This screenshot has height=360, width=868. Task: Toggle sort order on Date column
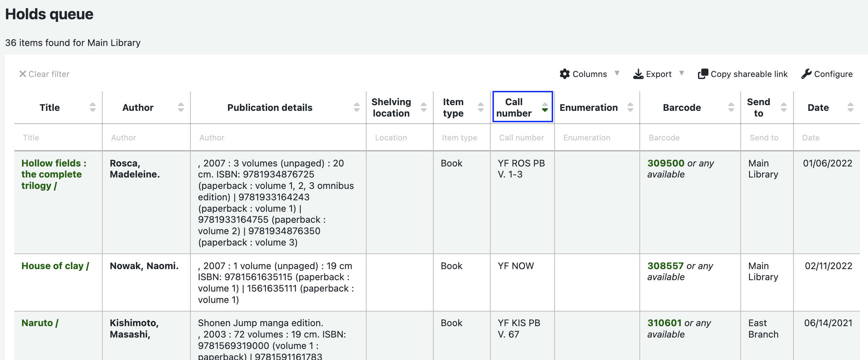pos(850,107)
